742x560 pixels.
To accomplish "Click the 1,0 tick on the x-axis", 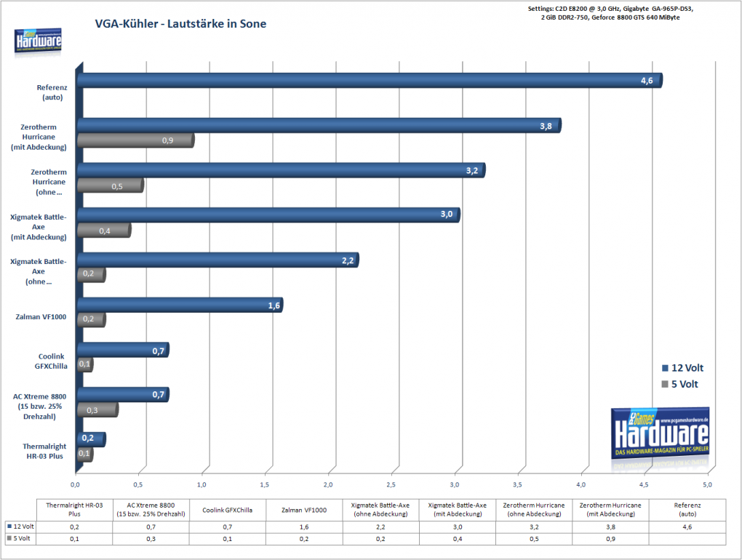I will pyautogui.click(x=202, y=485).
